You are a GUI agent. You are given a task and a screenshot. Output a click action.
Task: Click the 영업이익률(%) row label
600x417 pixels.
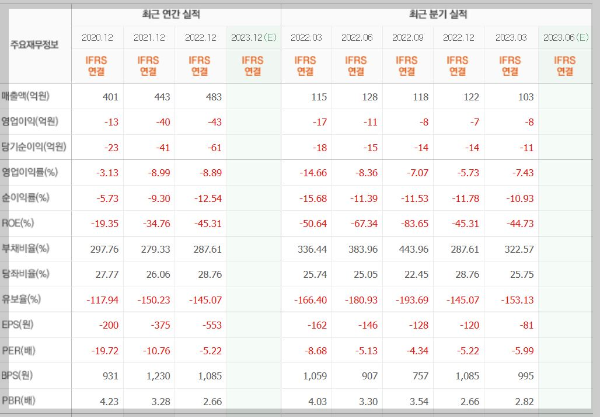(x=29, y=172)
